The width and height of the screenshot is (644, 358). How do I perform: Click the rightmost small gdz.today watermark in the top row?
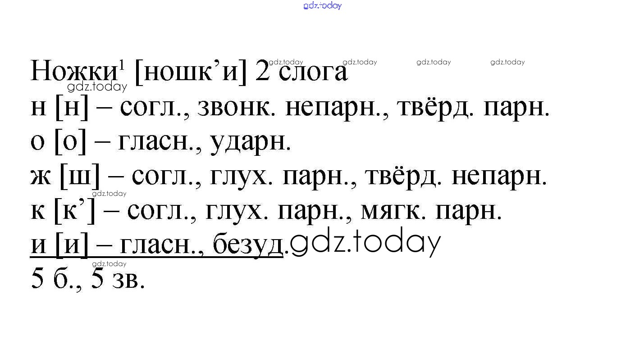click(x=507, y=62)
